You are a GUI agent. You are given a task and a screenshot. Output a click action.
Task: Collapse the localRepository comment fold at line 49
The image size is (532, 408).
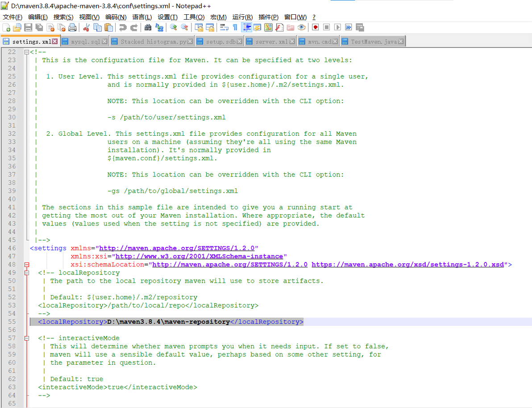click(26, 273)
